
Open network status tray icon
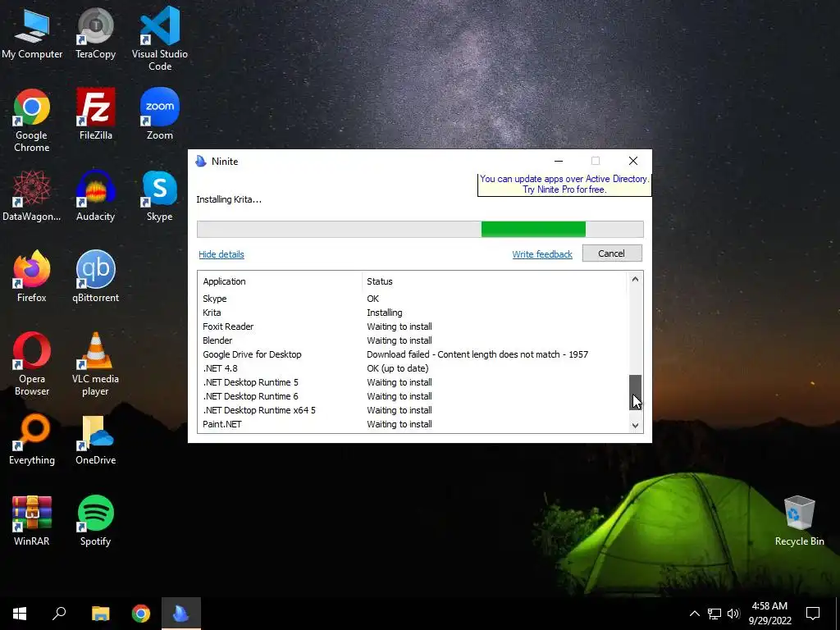click(714, 614)
